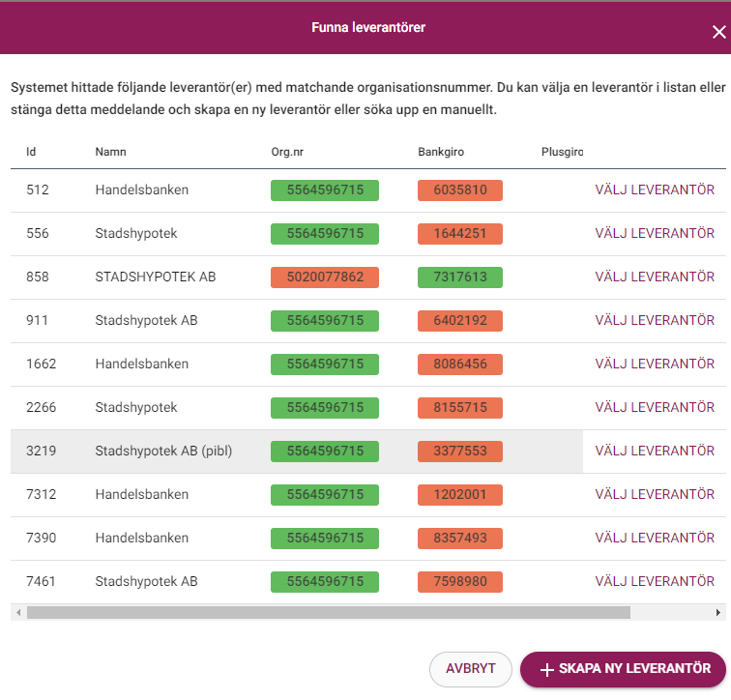731x700 pixels.
Task: Click the bankgiro 6402192 badge
Action: tap(460, 321)
